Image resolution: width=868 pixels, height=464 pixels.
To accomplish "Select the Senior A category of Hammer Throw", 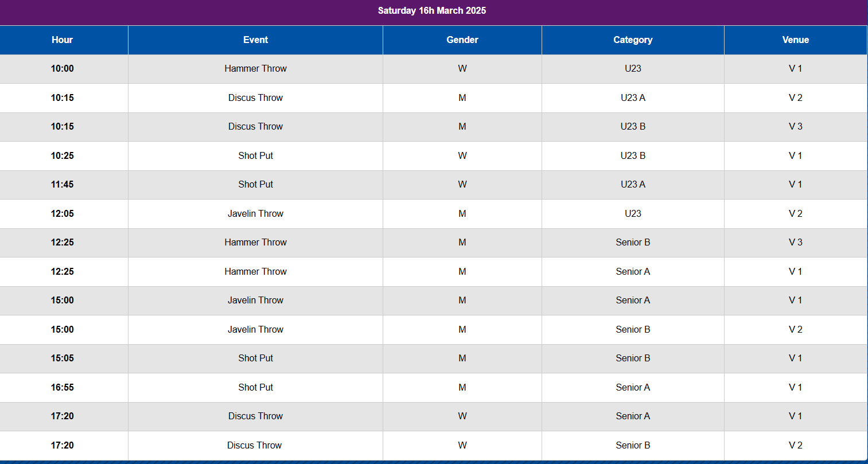I will coord(632,271).
